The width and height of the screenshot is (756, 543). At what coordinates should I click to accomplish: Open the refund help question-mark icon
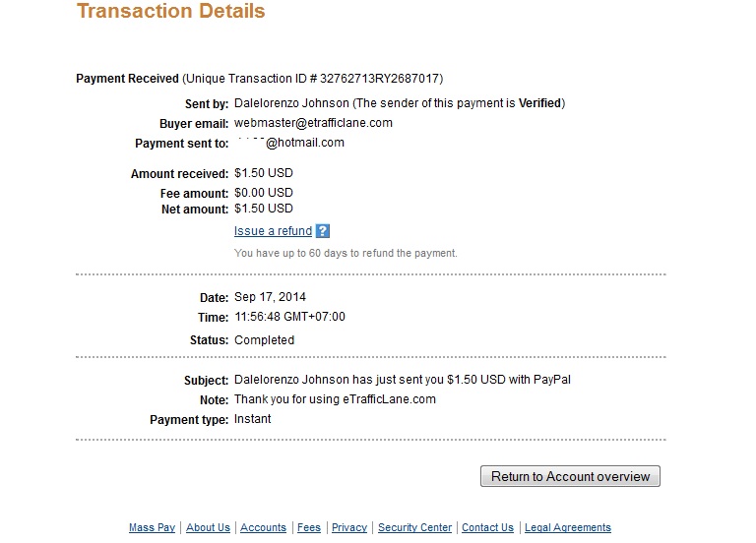(x=323, y=231)
